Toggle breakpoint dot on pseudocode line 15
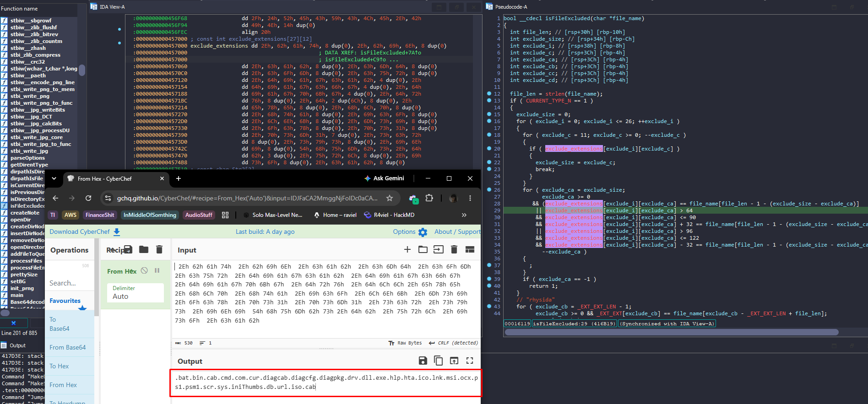868x404 pixels. [x=489, y=114]
